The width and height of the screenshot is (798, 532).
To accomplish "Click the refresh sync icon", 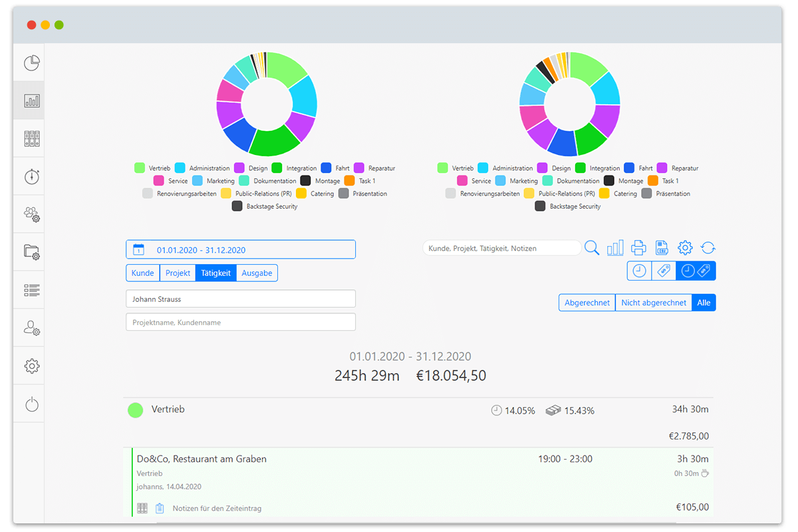I will click(x=708, y=248).
